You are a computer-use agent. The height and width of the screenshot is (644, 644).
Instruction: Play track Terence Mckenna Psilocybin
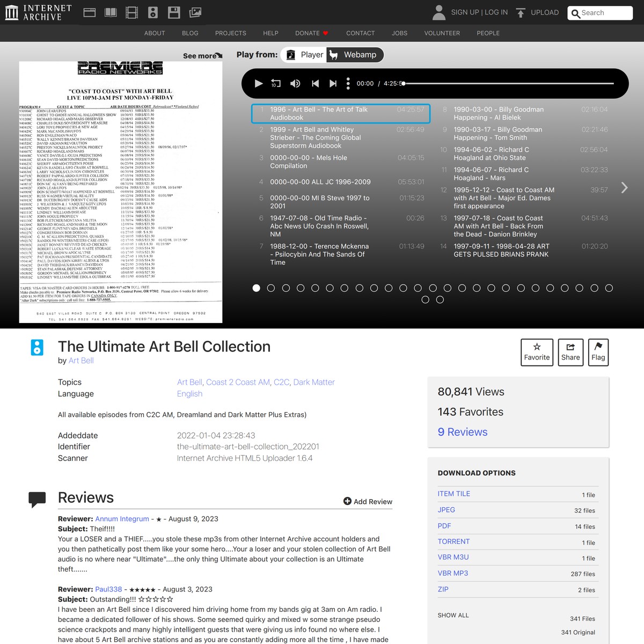coord(341,254)
